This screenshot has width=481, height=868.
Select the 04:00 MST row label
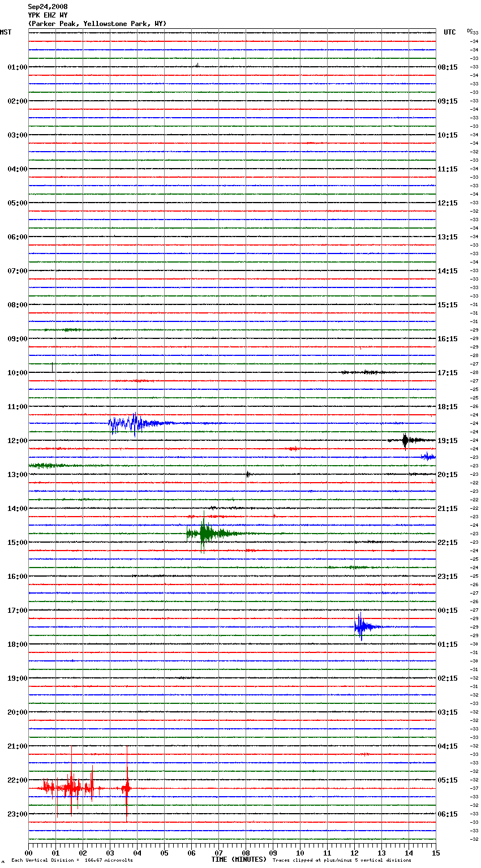coord(18,169)
